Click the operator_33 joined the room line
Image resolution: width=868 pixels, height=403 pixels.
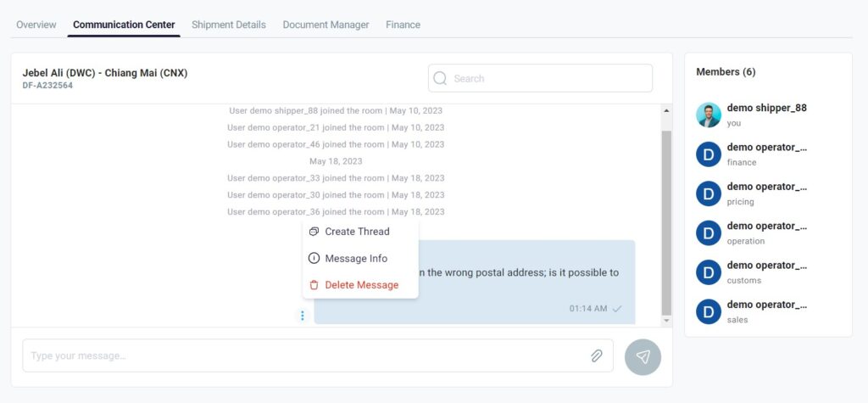(336, 178)
